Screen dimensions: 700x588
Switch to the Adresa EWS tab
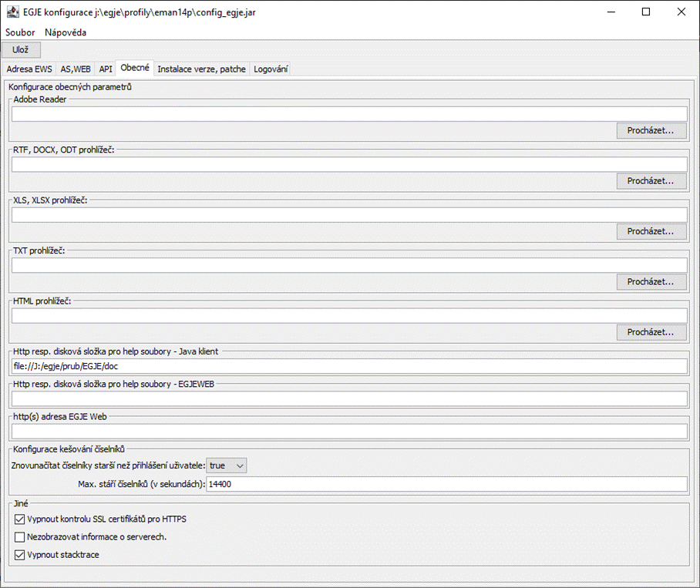point(29,69)
